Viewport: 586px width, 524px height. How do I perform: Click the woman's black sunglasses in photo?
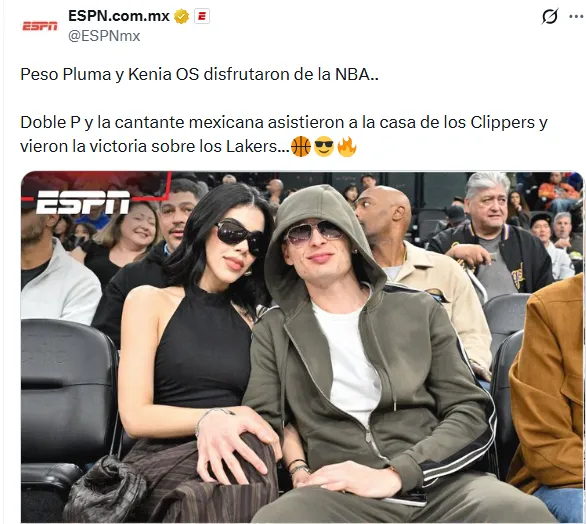point(240,236)
